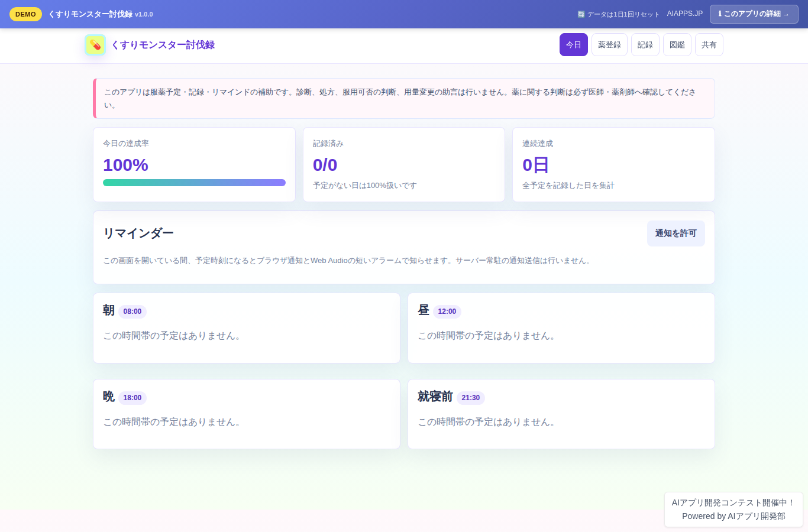Image resolution: width=808 pixels, height=532 pixels.
Task: Click the 朝 section heading
Action: pos(109,310)
